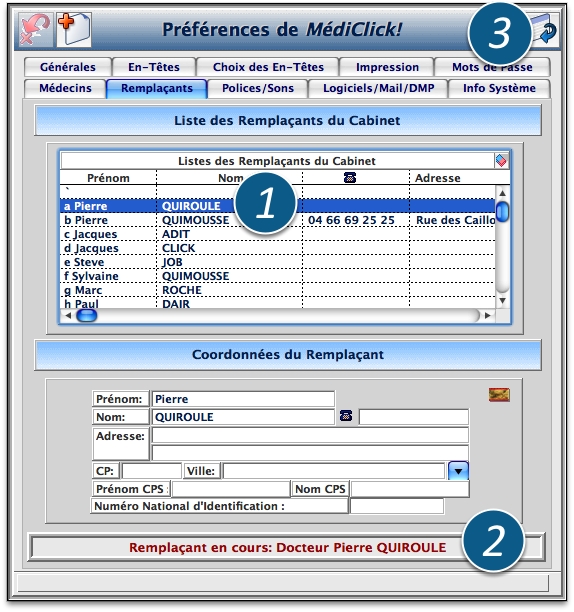Open the Polices/Sons tab
This screenshot has height=612, width=574.
click(258, 88)
